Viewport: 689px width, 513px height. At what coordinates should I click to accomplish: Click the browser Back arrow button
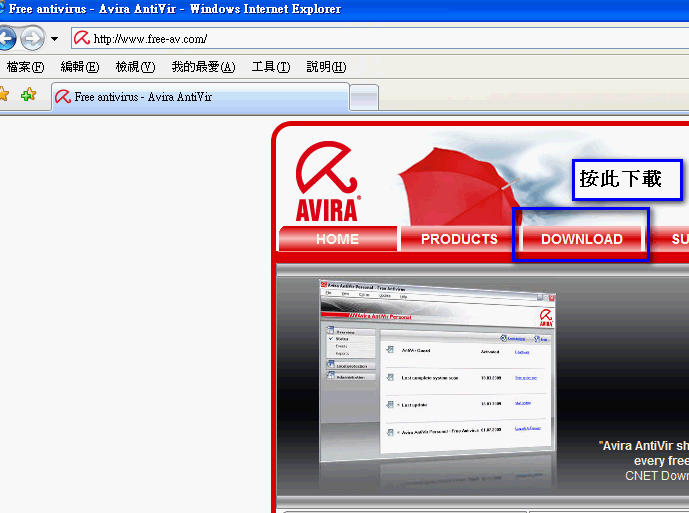(x=7, y=39)
